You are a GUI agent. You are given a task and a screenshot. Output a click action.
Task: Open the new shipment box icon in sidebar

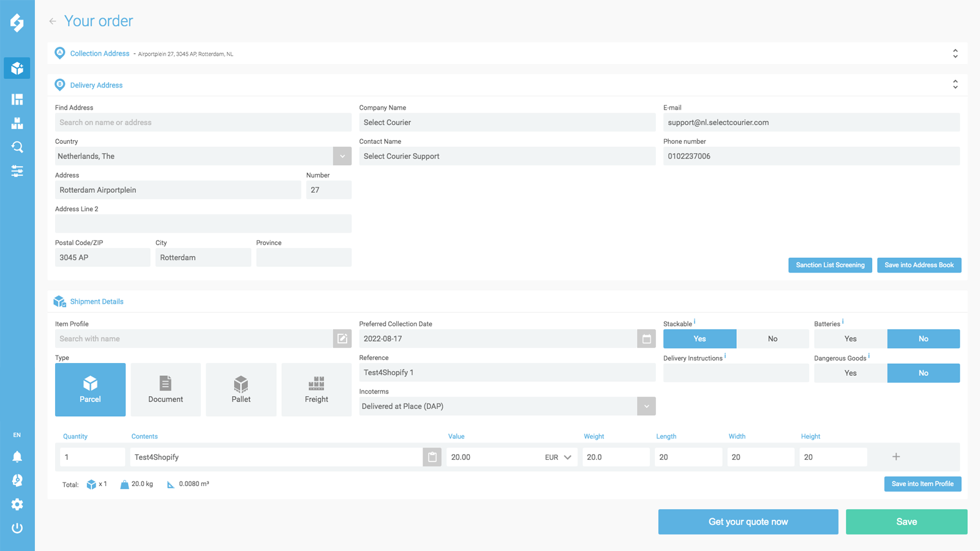17,68
